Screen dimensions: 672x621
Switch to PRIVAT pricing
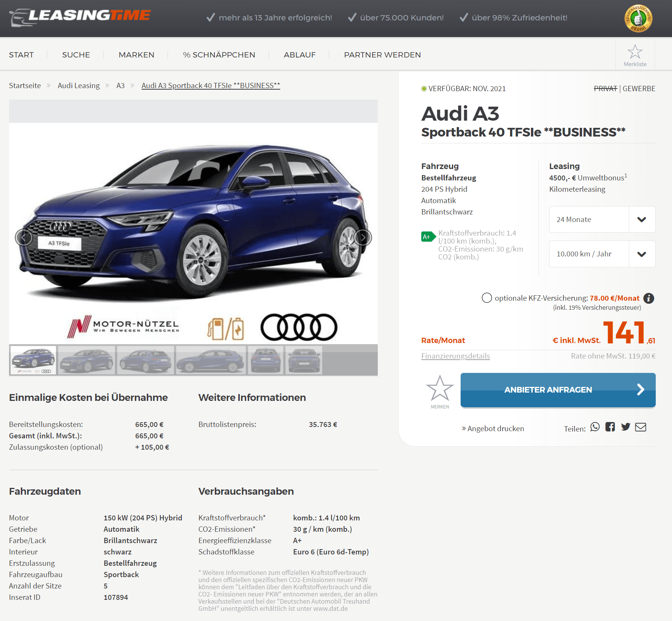(x=605, y=88)
